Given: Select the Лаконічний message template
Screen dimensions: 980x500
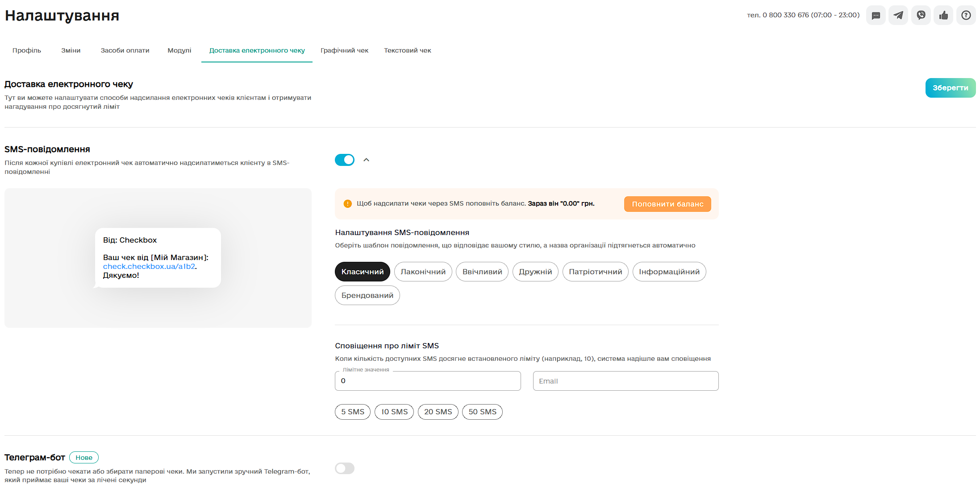Looking at the screenshot, I should click(x=423, y=272).
